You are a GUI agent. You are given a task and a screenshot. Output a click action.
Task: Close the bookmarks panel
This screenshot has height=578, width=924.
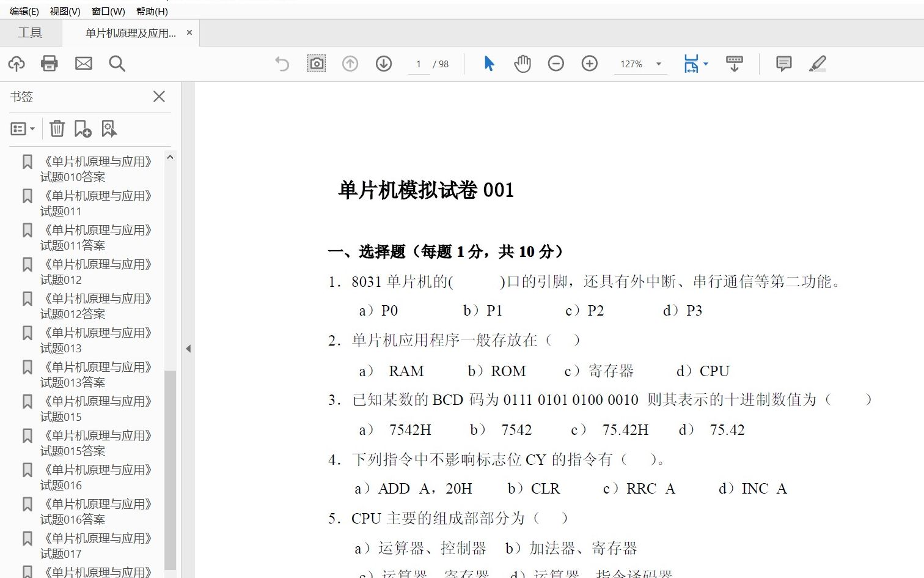click(159, 97)
